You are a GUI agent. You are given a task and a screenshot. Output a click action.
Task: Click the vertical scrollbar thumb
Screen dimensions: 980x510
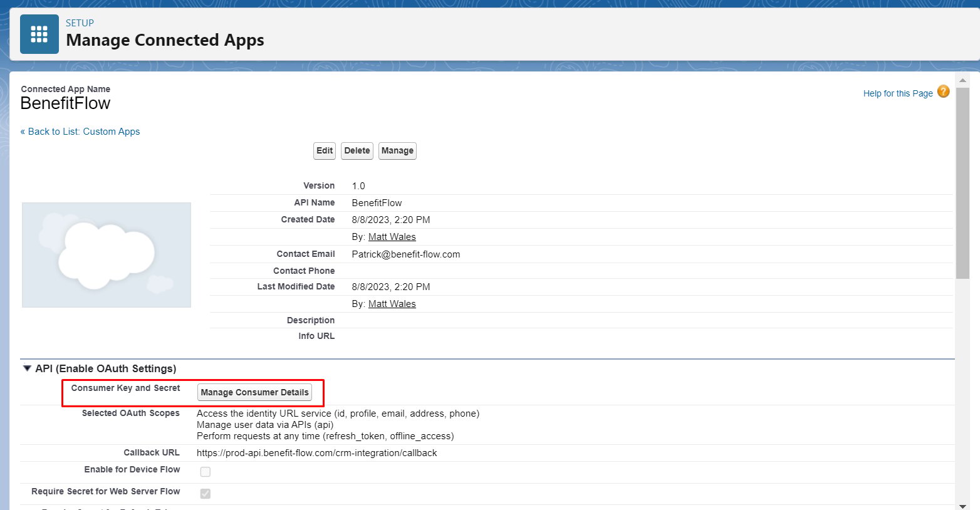963,183
